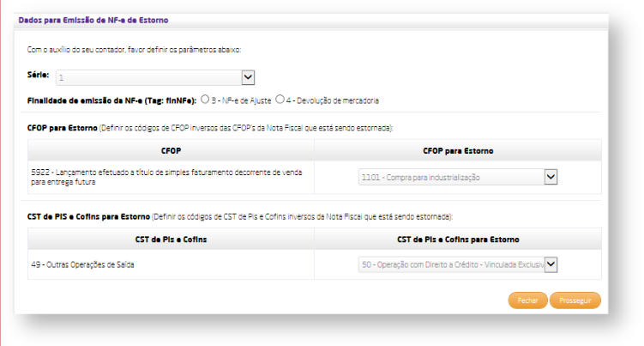The width and height of the screenshot is (644, 346).
Task: Click the 'CFOP' column header
Action: click(171, 151)
